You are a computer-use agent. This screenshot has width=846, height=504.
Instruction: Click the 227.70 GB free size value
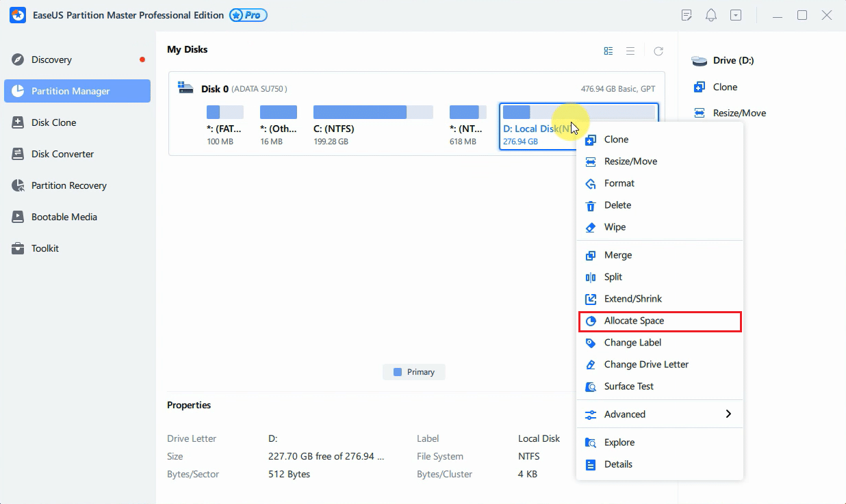click(x=326, y=456)
